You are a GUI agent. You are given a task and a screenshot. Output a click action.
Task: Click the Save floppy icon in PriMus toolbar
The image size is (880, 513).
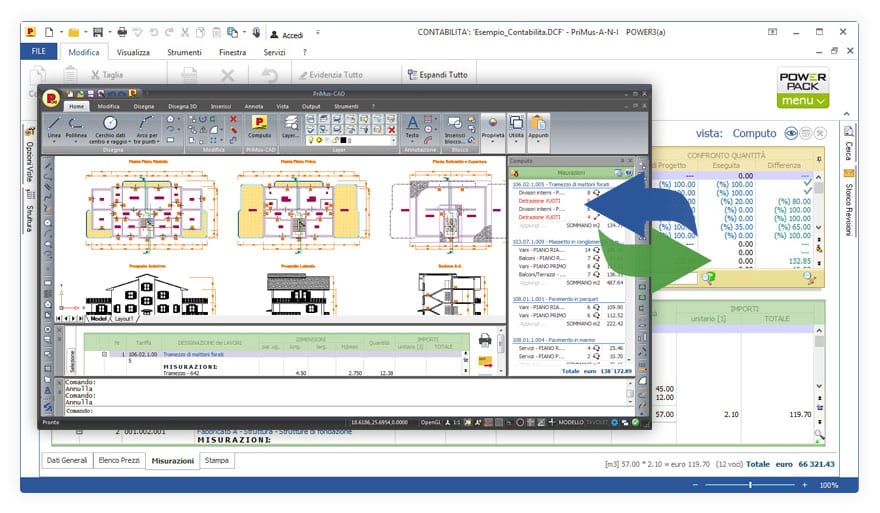coord(98,33)
